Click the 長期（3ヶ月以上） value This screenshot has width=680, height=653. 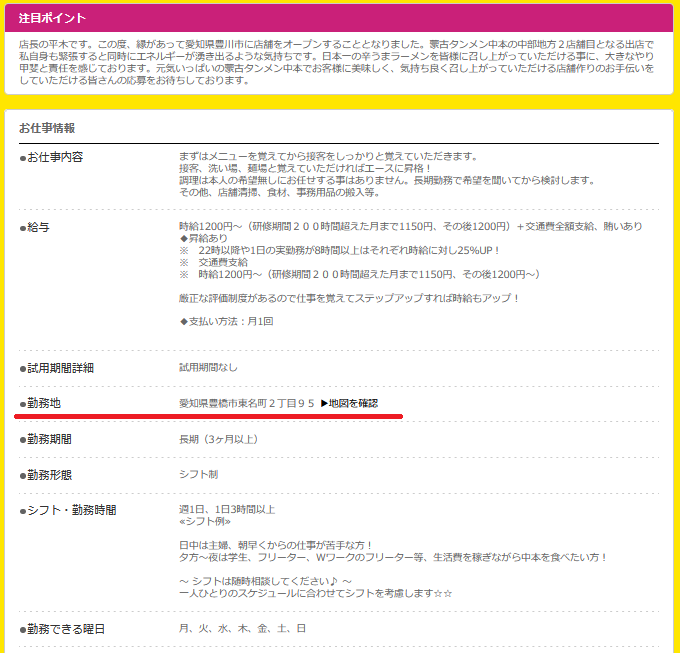[x=219, y=439]
